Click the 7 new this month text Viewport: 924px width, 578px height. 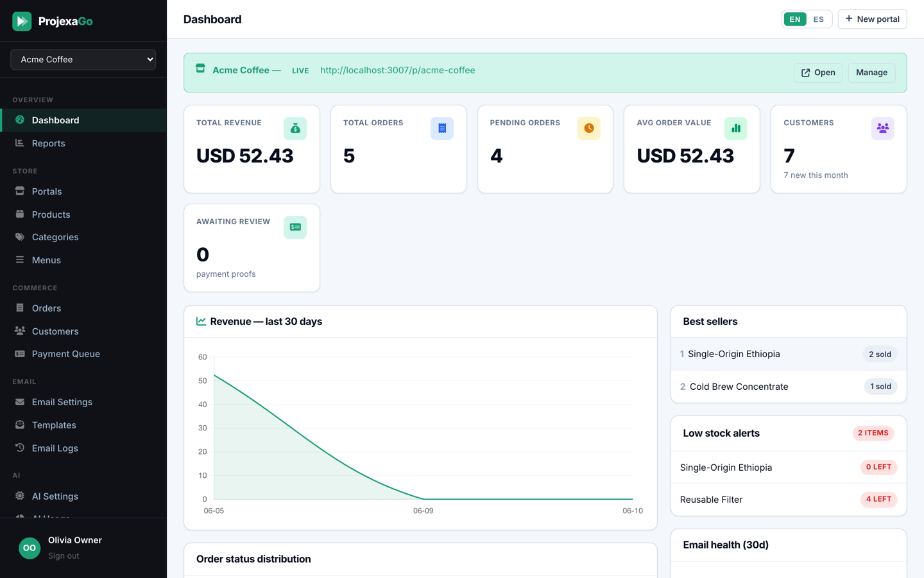816,175
